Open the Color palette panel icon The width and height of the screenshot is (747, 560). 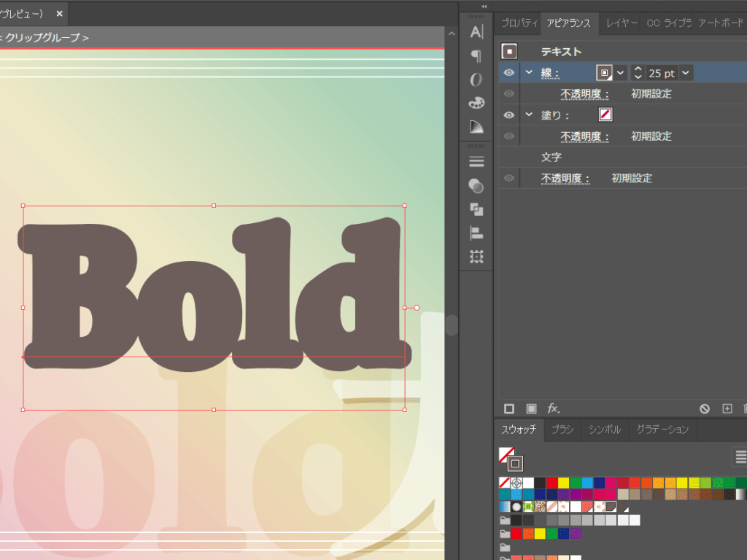pyautogui.click(x=476, y=103)
